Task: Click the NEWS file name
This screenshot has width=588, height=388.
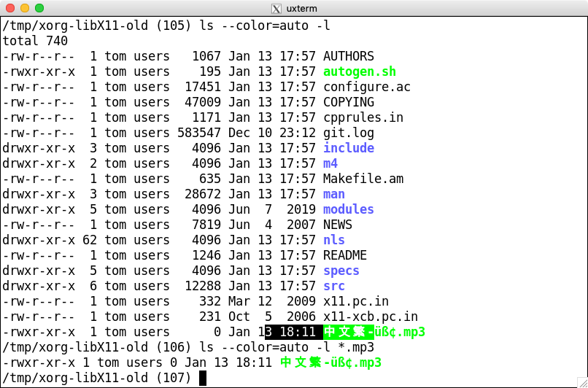Action: pyautogui.click(x=338, y=225)
